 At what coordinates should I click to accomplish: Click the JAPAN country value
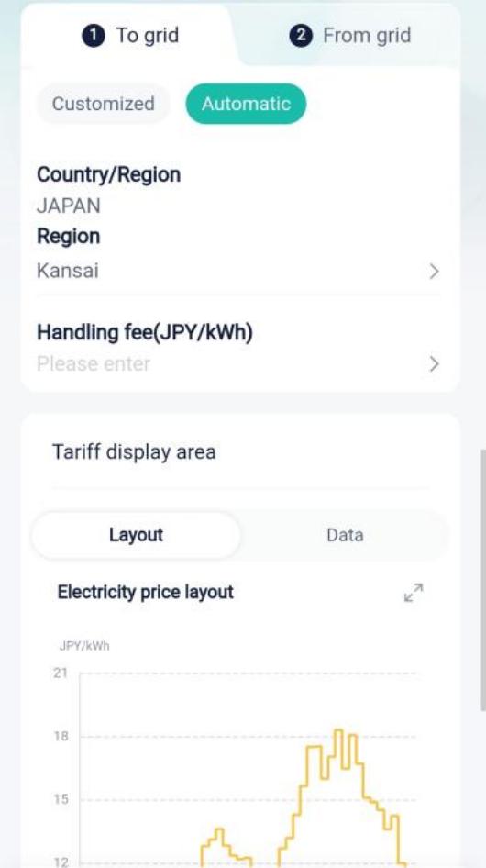click(69, 206)
